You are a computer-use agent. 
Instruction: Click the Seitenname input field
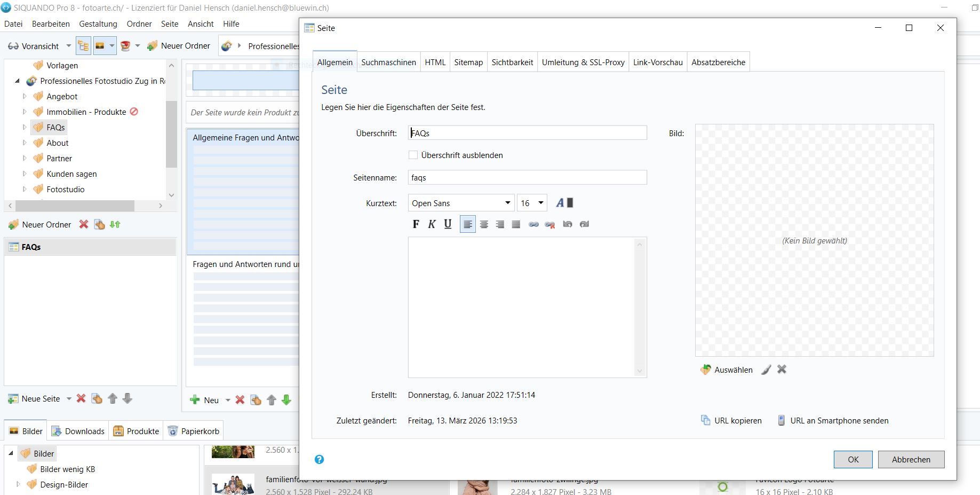[527, 178]
